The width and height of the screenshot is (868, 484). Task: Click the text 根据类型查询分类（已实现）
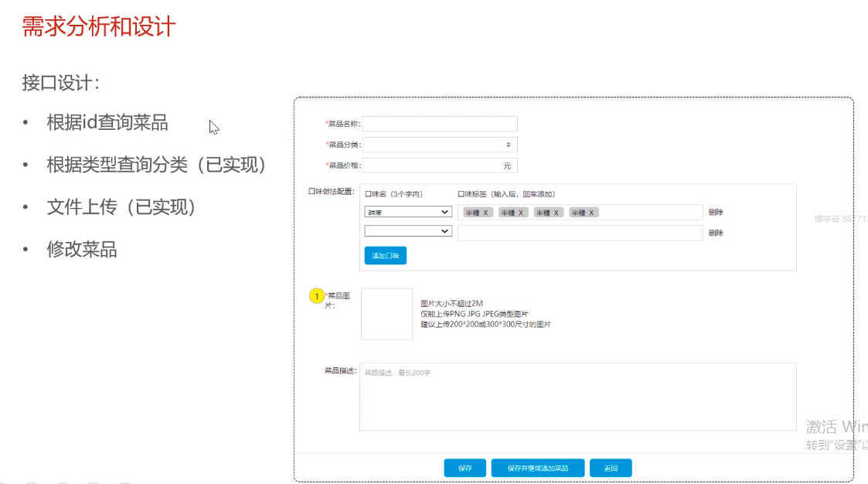[x=157, y=165]
